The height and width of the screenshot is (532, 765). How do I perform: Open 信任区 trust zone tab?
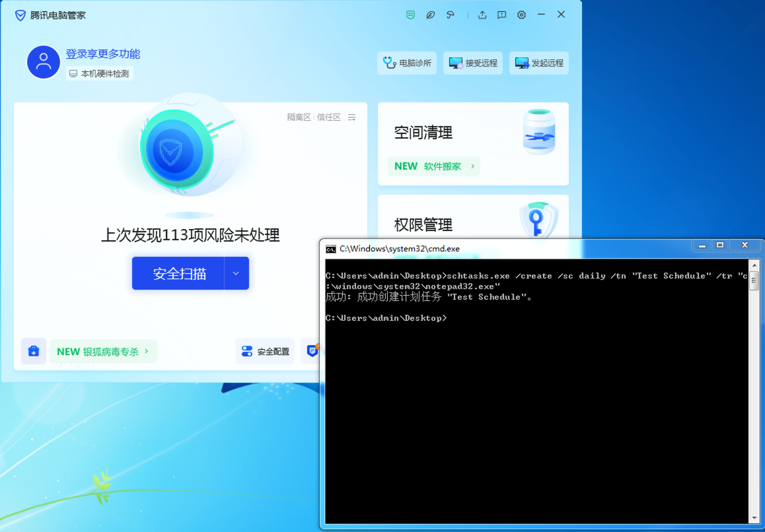tap(329, 117)
